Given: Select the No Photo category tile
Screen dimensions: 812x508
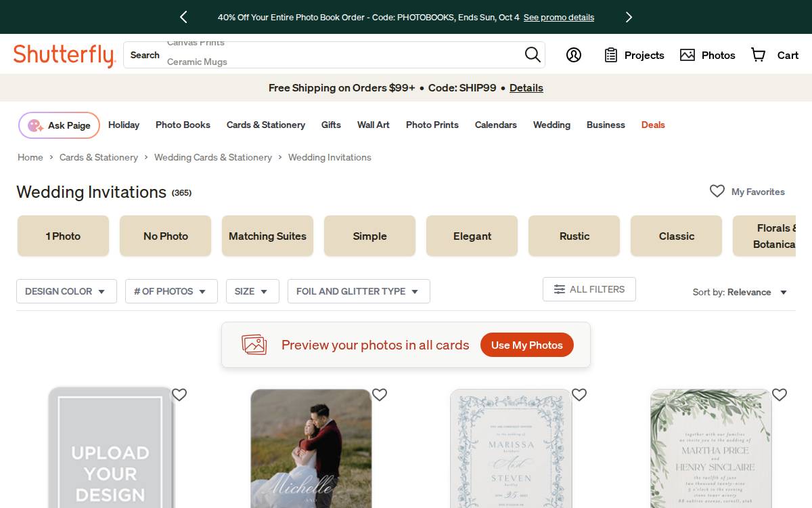Looking at the screenshot, I should (166, 236).
